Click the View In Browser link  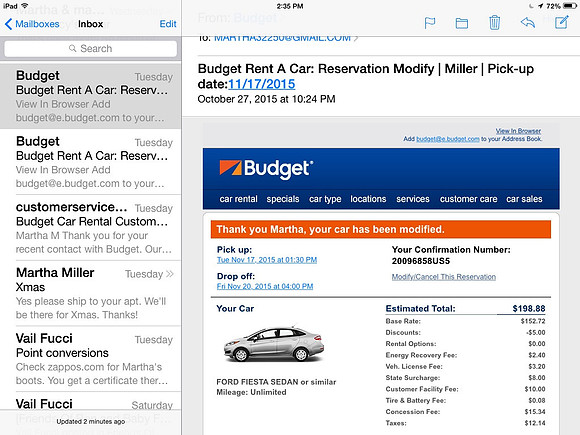pos(518,131)
